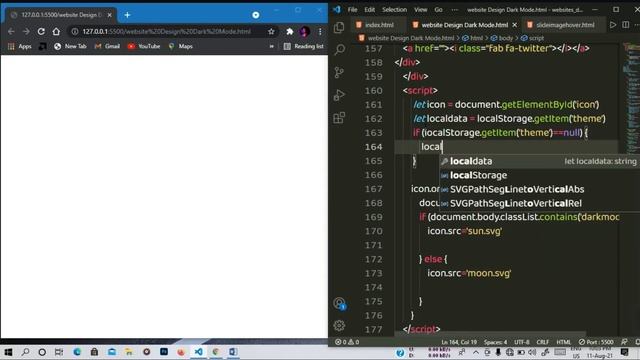Open Chrome extensions puzzle icon
Screen dimensions: 640x360
(x=289, y=31)
